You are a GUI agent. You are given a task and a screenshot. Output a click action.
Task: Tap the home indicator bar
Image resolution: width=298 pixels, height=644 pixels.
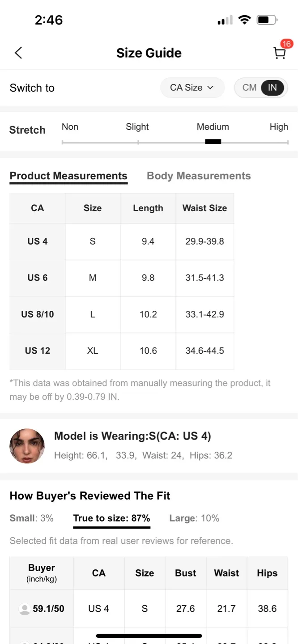tap(149, 636)
